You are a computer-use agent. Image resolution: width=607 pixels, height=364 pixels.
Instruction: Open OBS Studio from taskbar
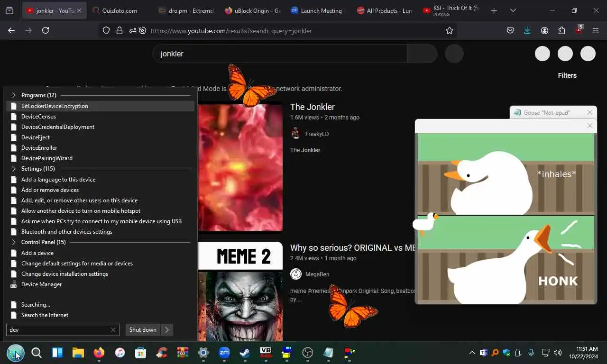click(x=308, y=353)
